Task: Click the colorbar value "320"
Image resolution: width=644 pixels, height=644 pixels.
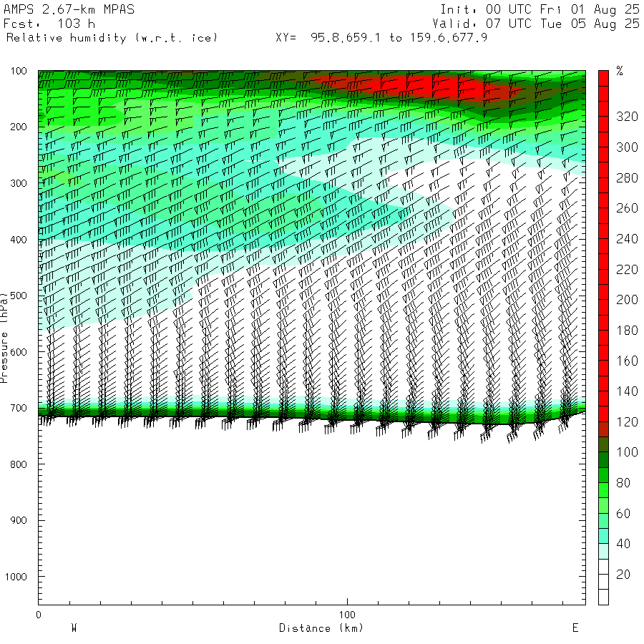Action: click(x=627, y=117)
